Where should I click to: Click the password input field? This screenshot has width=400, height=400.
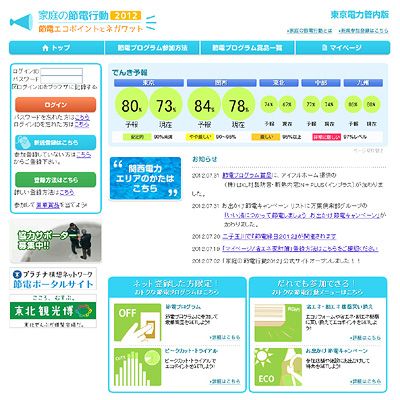click(x=62, y=79)
